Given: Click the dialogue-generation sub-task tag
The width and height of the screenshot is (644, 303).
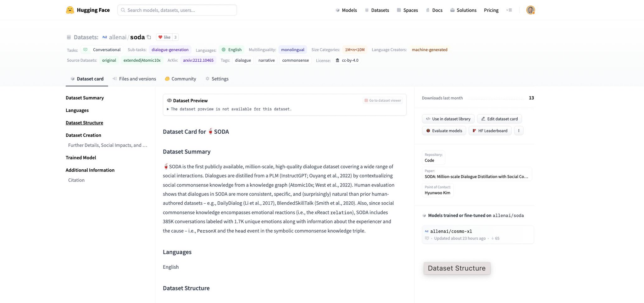Looking at the screenshot, I should [x=170, y=50].
